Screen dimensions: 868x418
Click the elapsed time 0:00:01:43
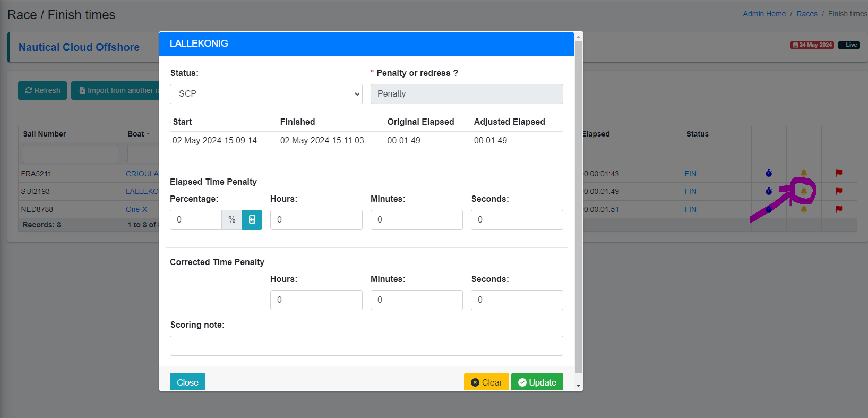click(x=601, y=174)
